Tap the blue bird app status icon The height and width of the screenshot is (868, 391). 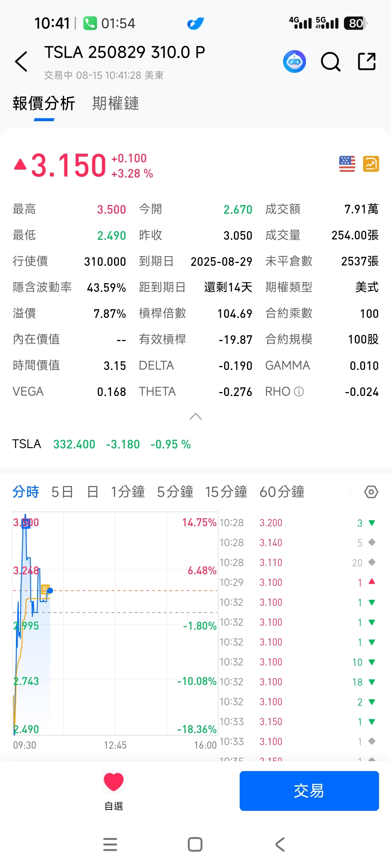point(195,24)
